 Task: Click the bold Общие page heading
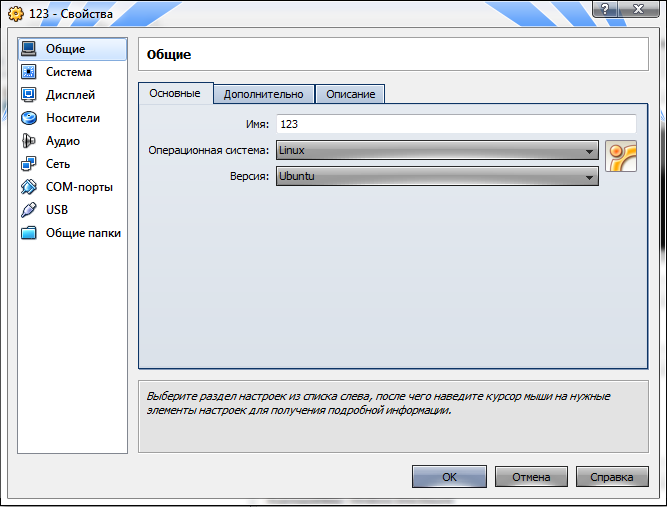tap(169, 54)
